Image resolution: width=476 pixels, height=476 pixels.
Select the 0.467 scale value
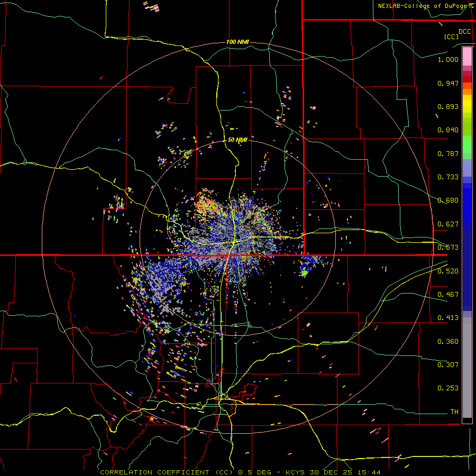[448, 295]
